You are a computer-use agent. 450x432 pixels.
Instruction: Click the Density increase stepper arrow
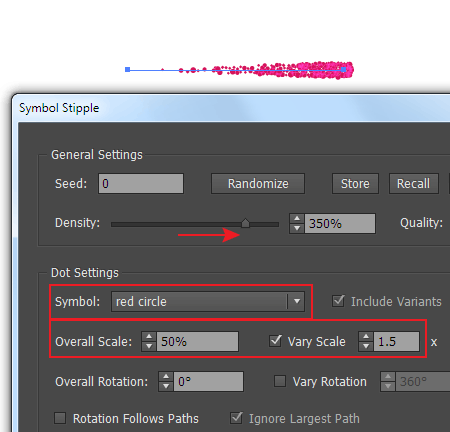pyautogui.click(x=297, y=219)
